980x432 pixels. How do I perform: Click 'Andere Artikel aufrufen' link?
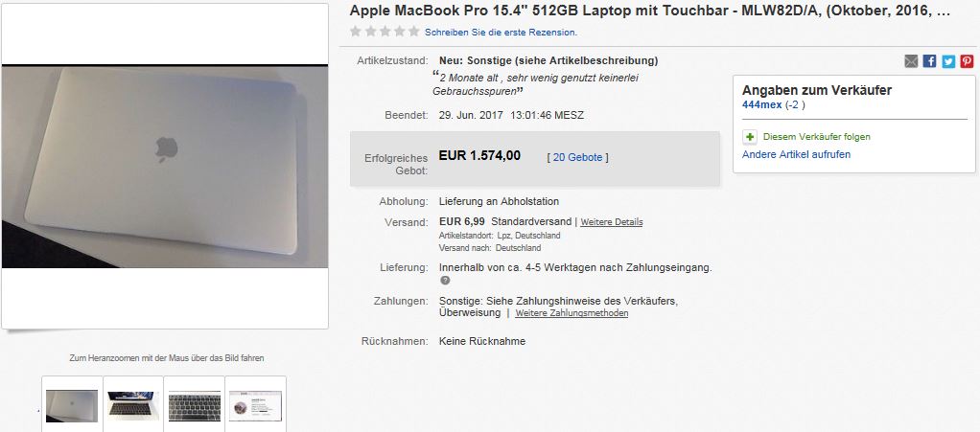796,154
